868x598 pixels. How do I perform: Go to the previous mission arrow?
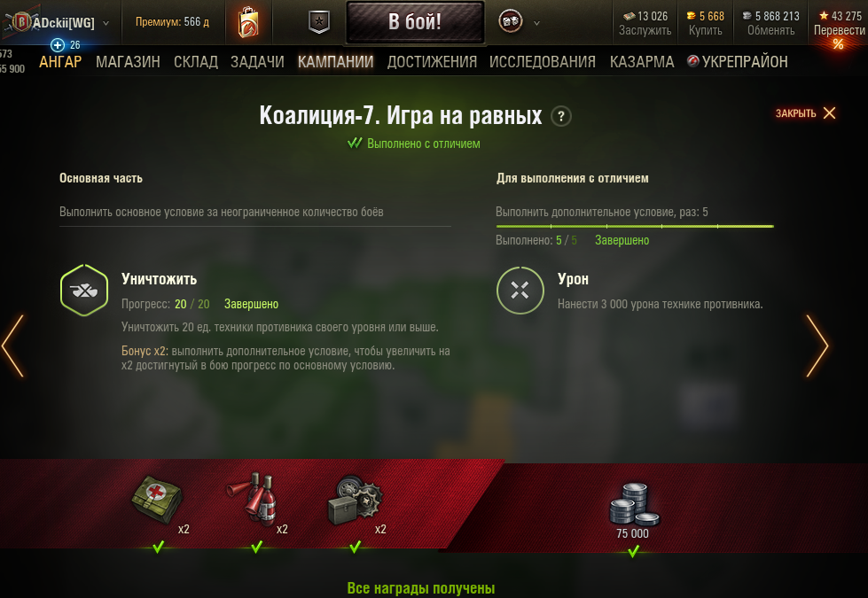coord(12,346)
